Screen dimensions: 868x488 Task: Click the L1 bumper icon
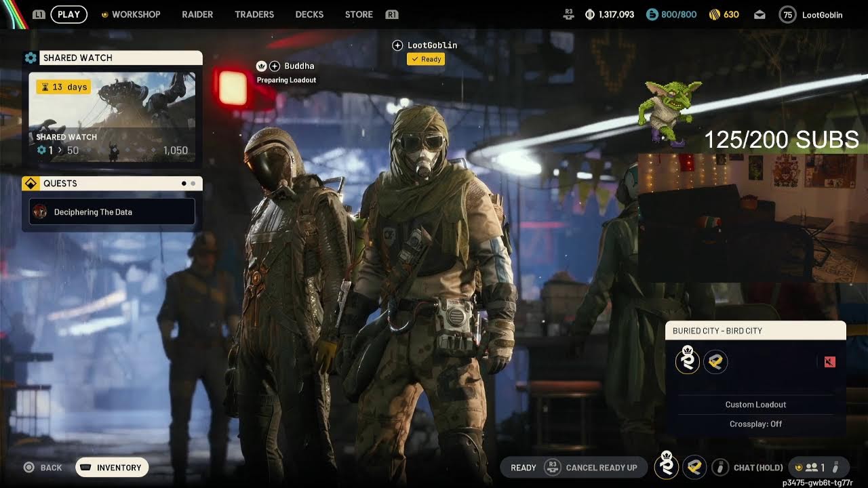coord(39,14)
